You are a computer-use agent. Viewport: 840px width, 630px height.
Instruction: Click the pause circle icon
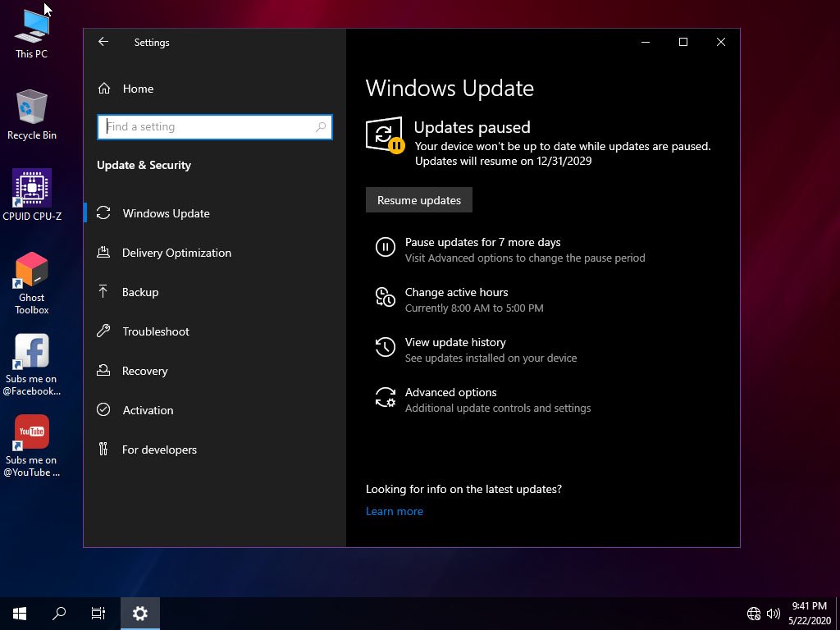[386, 247]
